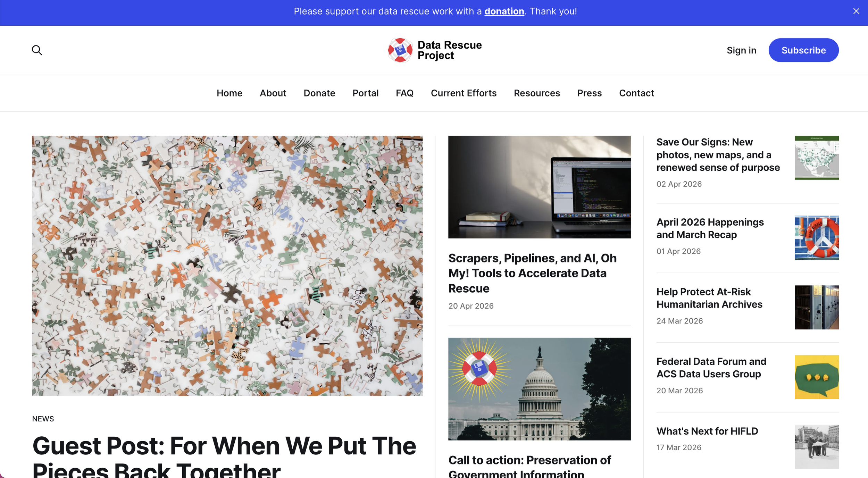Open the Capitol building image article
This screenshot has height=478, width=868.
[539, 389]
